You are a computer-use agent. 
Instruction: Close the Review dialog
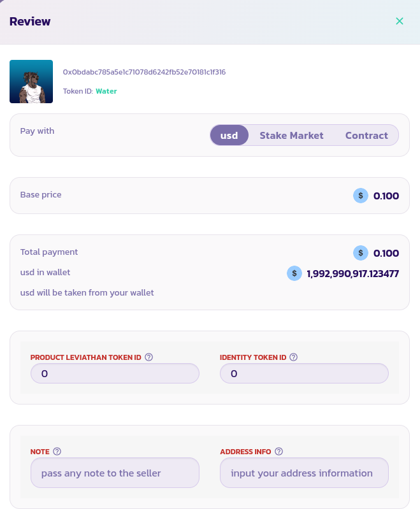(x=400, y=21)
